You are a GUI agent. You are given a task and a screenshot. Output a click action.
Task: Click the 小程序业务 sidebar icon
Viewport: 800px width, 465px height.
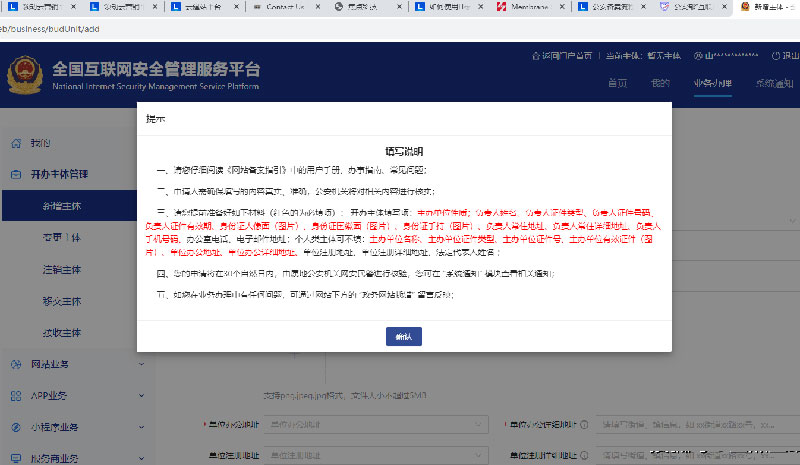tap(16, 427)
